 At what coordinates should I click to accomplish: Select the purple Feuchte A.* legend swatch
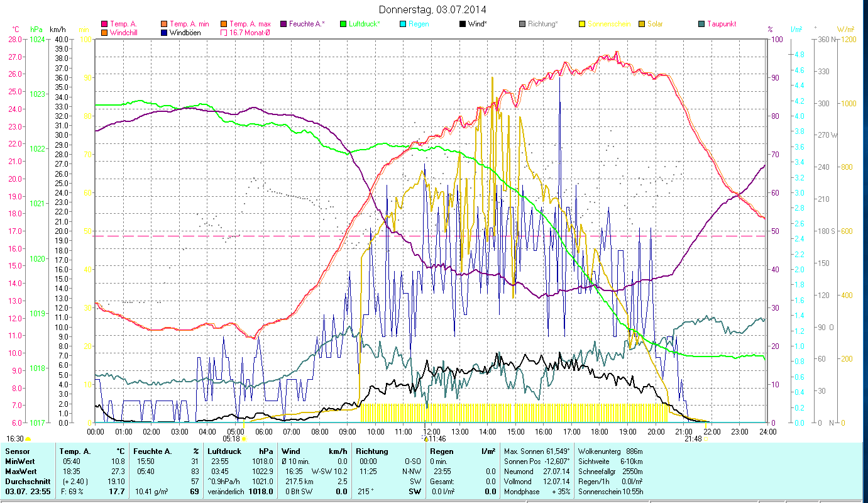[283, 24]
